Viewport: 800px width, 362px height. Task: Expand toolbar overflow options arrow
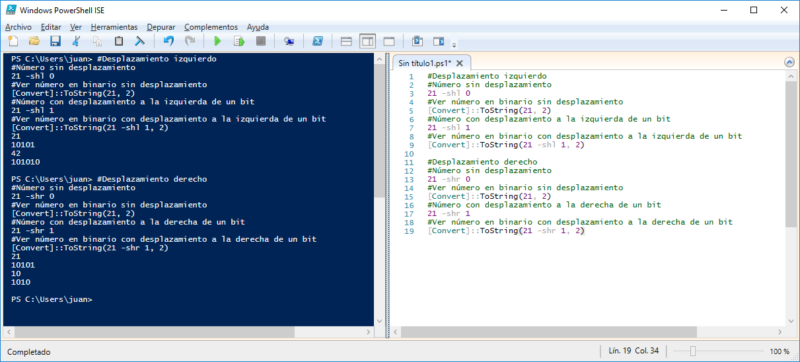coord(454,44)
